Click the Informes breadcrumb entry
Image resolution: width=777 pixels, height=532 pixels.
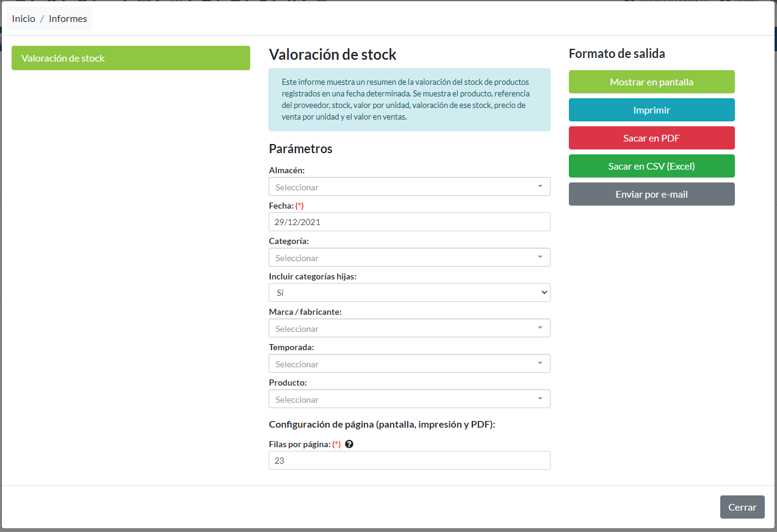[68, 18]
